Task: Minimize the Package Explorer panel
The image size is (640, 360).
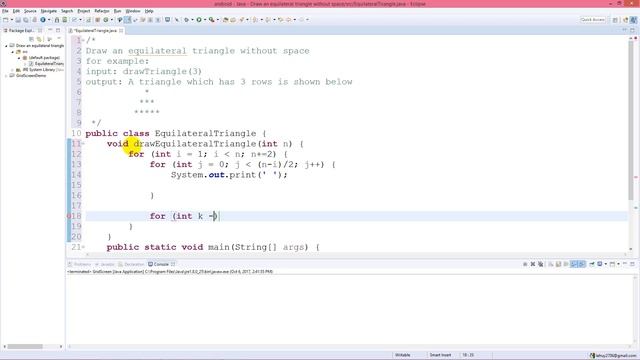Action: coord(50,30)
